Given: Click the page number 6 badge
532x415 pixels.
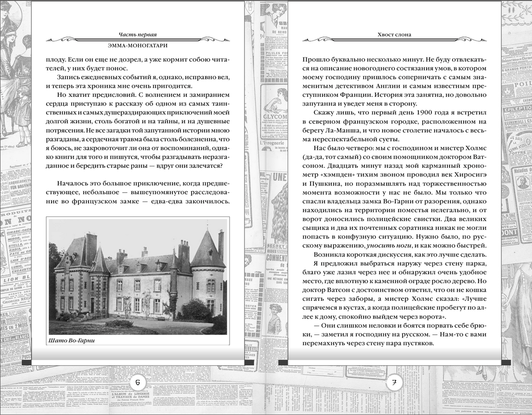Looking at the screenshot, I should (x=138, y=383).
